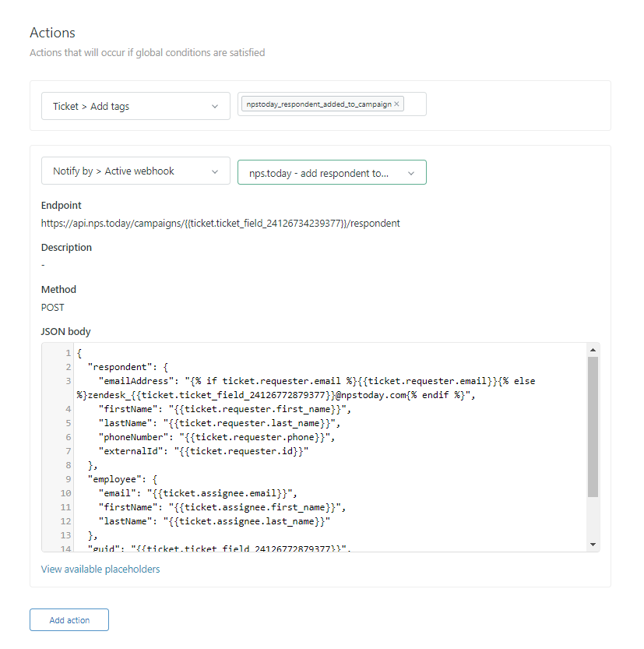The height and width of the screenshot is (649, 644).
Task: Click the chevron arrow in the nps.today webhook selector
Action: click(x=411, y=174)
